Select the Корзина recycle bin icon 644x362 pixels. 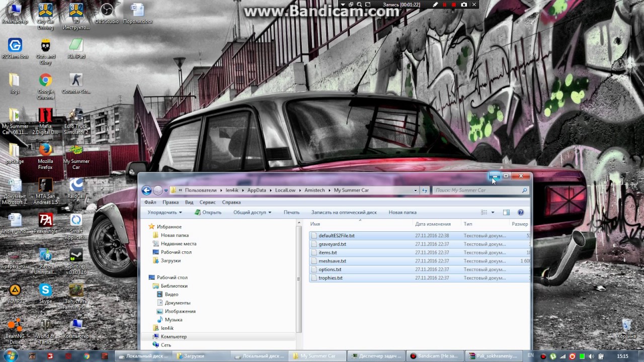coord(626,329)
